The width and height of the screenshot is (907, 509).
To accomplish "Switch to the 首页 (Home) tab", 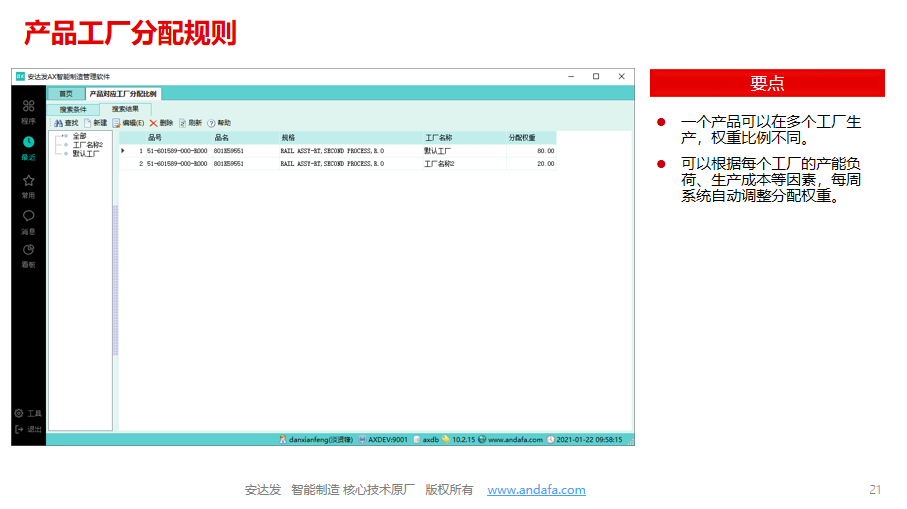I will (x=66, y=94).
